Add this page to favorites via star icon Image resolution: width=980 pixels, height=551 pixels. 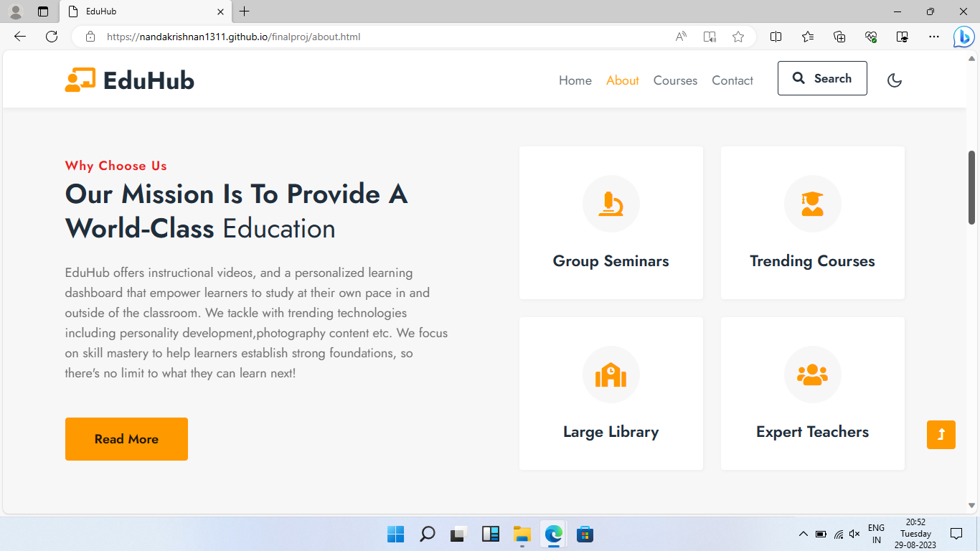coord(738,37)
